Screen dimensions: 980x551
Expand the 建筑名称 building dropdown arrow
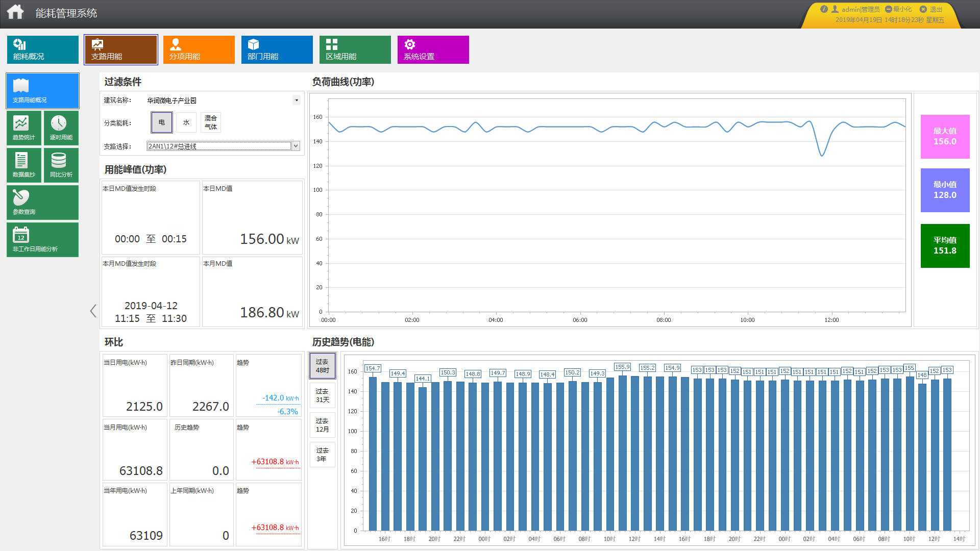click(x=297, y=101)
